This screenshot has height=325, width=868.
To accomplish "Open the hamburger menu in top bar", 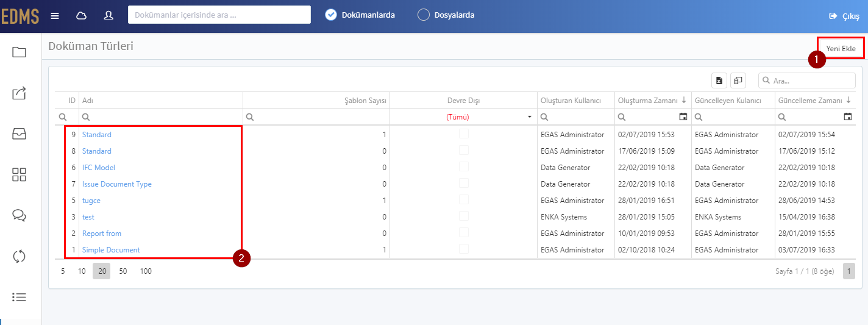I will click(55, 15).
